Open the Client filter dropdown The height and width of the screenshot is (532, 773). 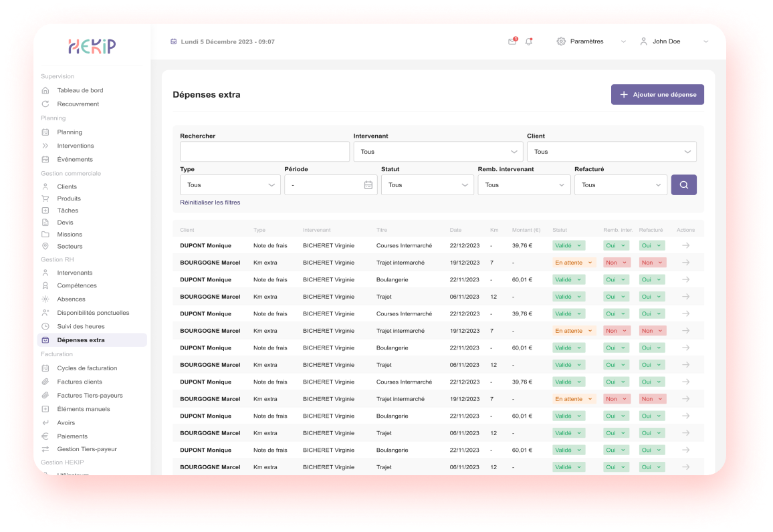point(611,152)
